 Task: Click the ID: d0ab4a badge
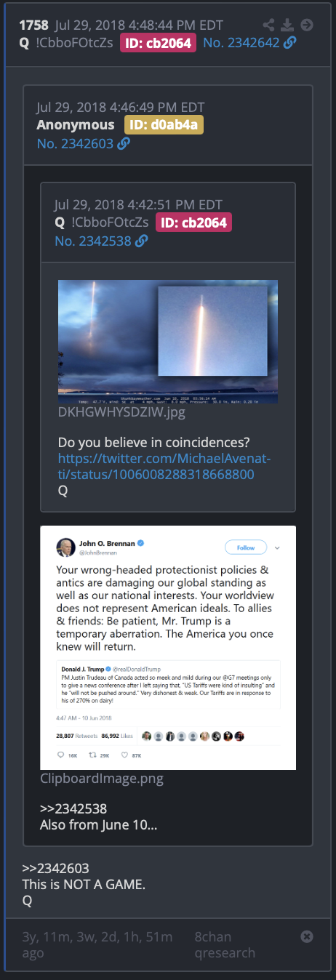pos(164,125)
